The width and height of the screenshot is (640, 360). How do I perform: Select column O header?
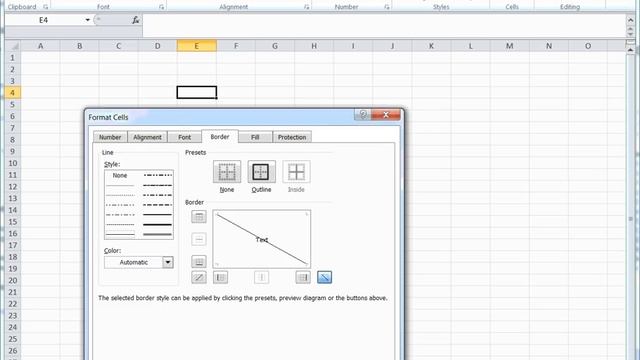tap(588, 46)
